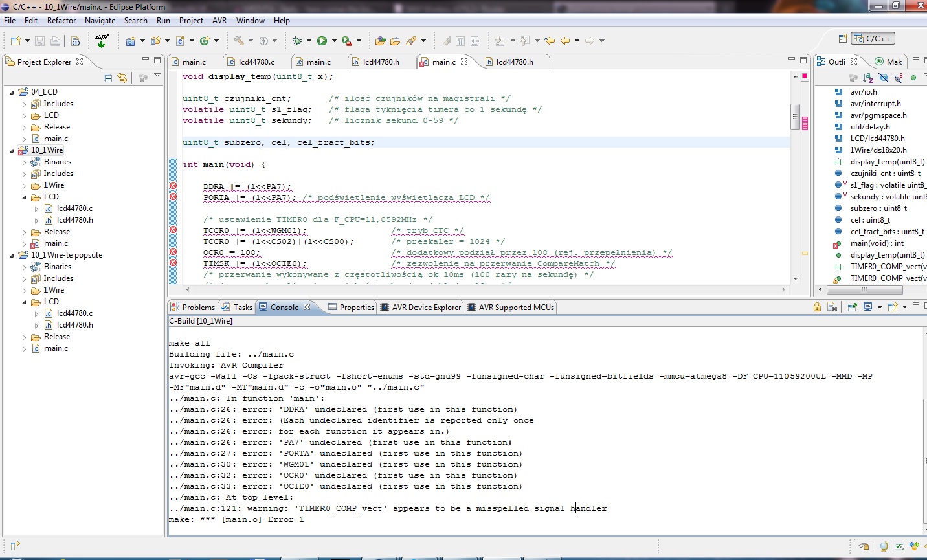This screenshot has height=560, width=927.
Task: Click the editor horizontal scrollbar right arrow
Action: point(783,289)
